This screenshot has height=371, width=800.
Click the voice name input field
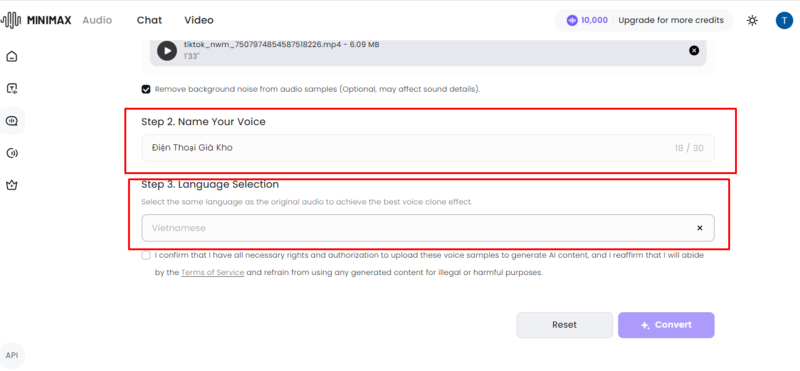[x=428, y=148]
